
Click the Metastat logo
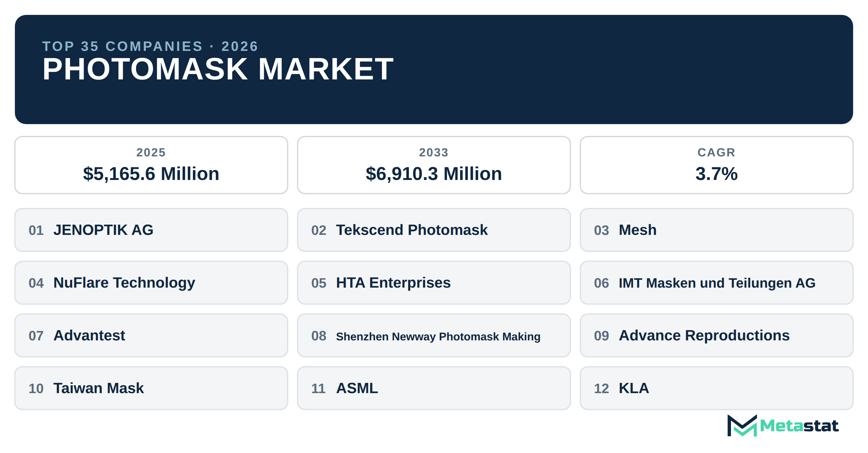tap(782, 426)
